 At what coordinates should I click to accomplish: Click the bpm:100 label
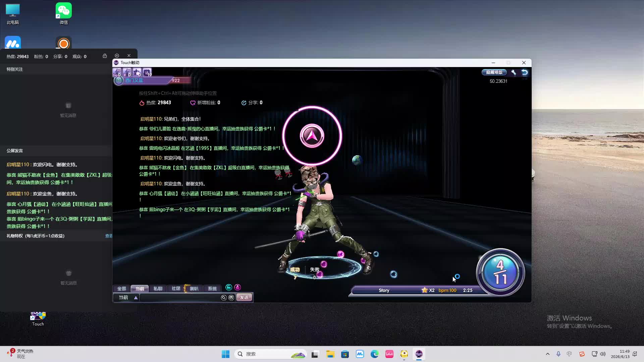point(447,290)
